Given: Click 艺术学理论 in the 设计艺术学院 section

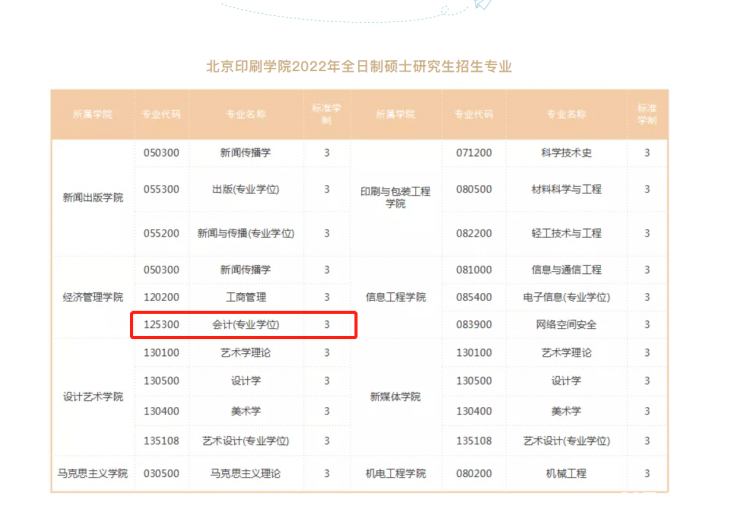Looking at the screenshot, I should click(246, 353).
